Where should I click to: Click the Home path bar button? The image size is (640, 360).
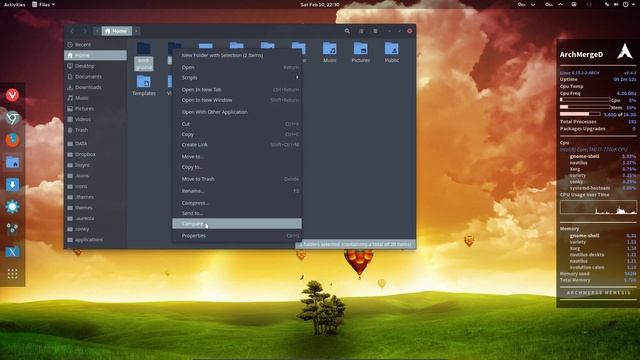[117, 31]
